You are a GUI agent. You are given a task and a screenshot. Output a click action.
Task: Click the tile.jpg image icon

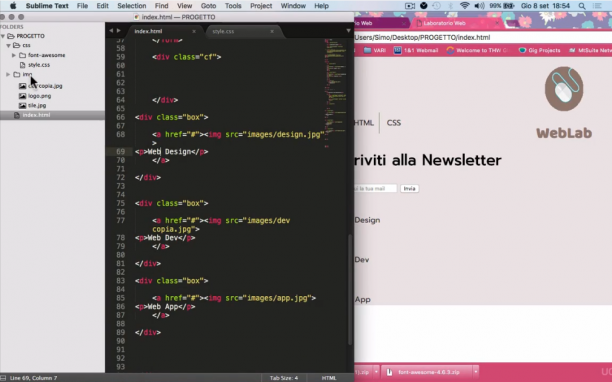coord(23,105)
